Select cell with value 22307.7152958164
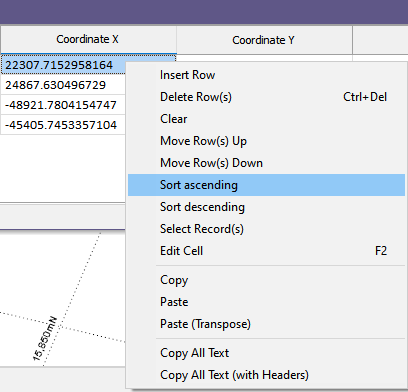This screenshot has width=408, height=392. (x=63, y=65)
